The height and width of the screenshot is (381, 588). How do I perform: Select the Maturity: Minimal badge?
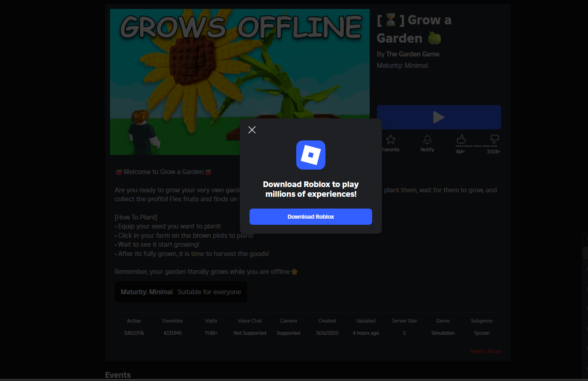[181, 292]
